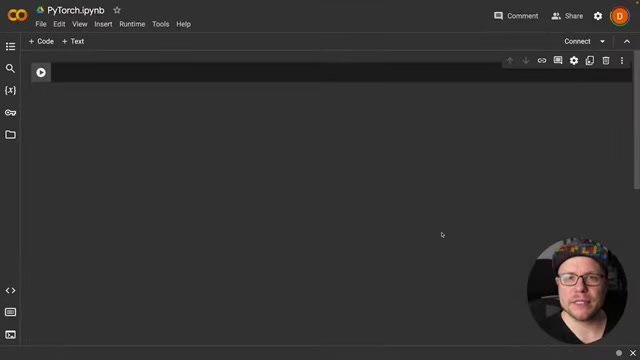640x360 pixels.
Task: Click the PyTorch.ipynb notebook title
Action: point(76,10)
